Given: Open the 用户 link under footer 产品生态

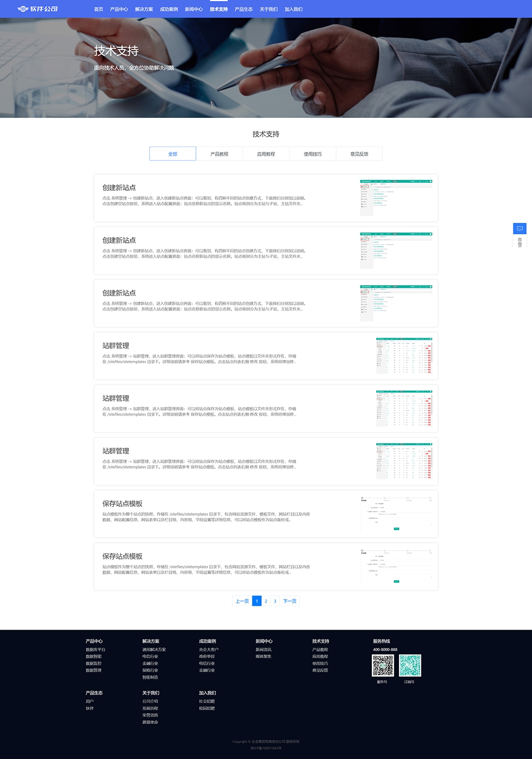Looking at the screenshot, I should click(90, 701).
